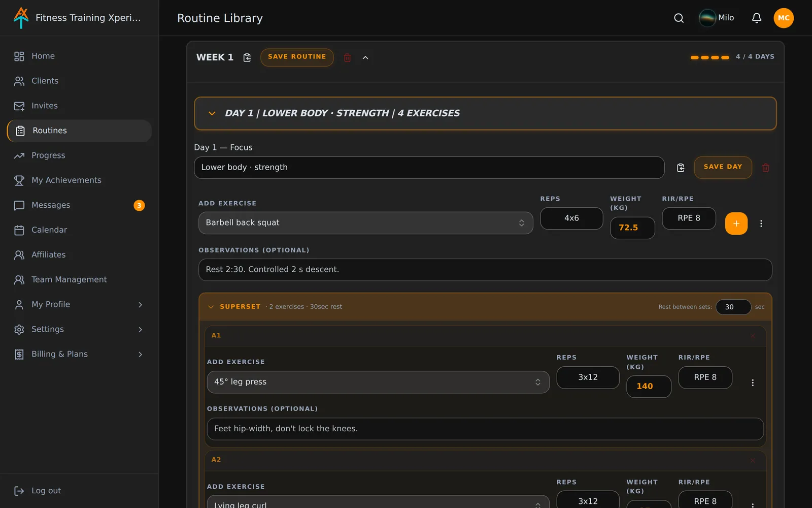Copy Day 1 using clipboard icon
Image resolution: width=812 pixels, height=508 pixels.
(x=681, y=168)
